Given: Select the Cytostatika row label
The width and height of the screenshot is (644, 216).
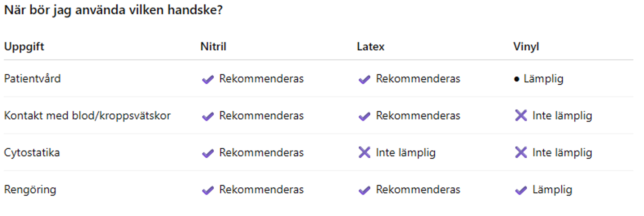Looking at the screenshot, I should tap(32, 152).
